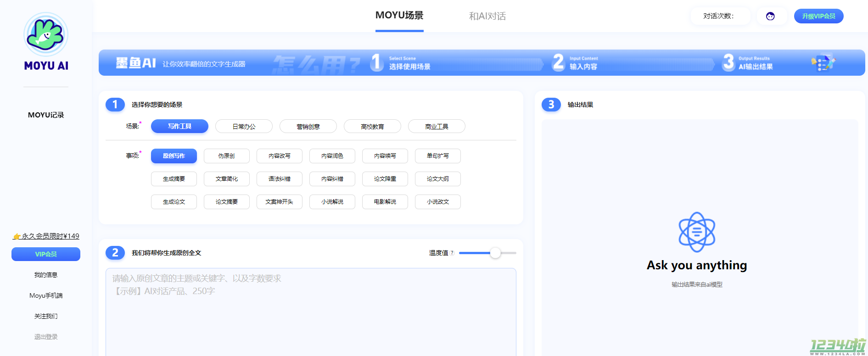The image size is (868, 356).
Task: Choose 原创写作 item
Action: (x=174, y=156)
